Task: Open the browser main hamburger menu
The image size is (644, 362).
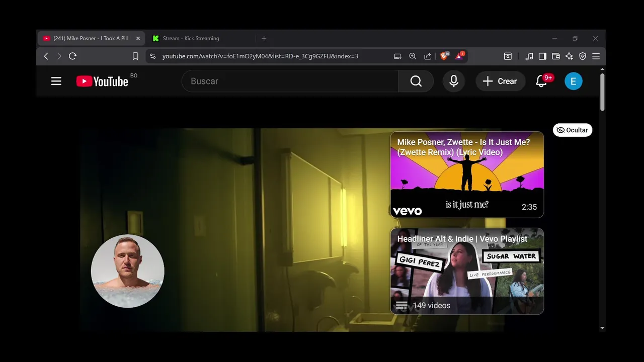Action: [596, 56]
